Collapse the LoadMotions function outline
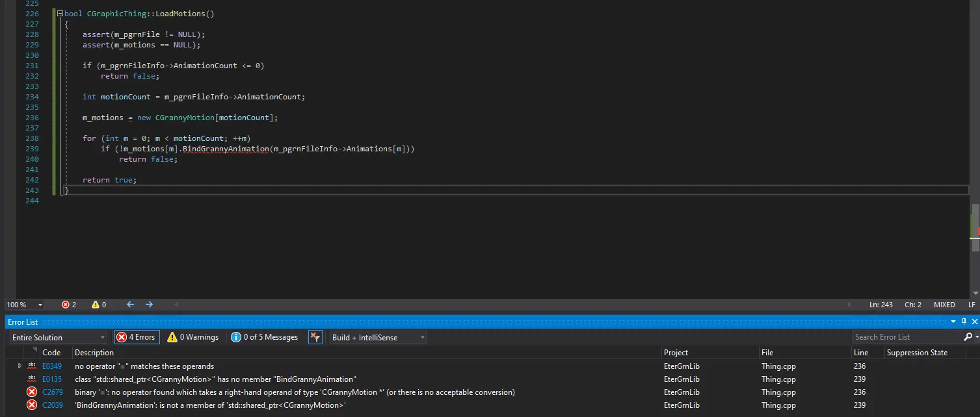Viewport: 980px width, 417px height. click(60, 14)
